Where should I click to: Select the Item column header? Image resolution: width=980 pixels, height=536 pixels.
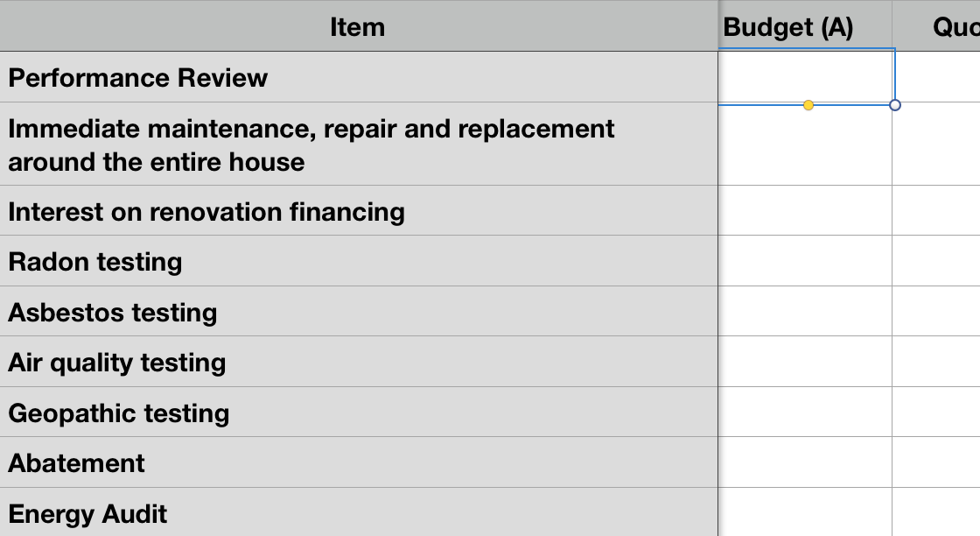coord(357,27)
